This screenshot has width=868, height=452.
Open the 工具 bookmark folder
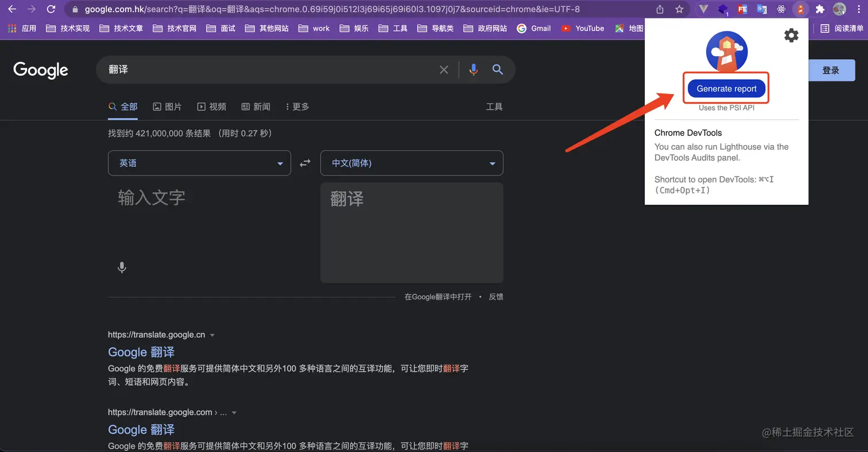[393, 28]
